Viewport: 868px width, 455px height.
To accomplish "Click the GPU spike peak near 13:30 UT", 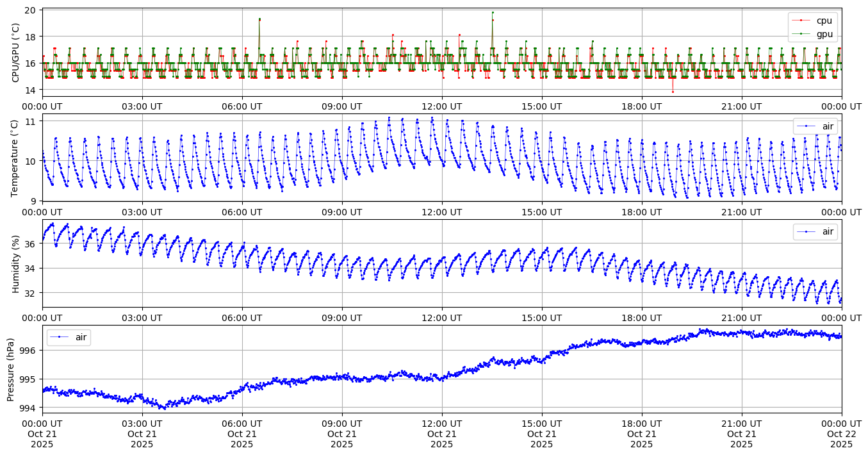I will (493, 12).
